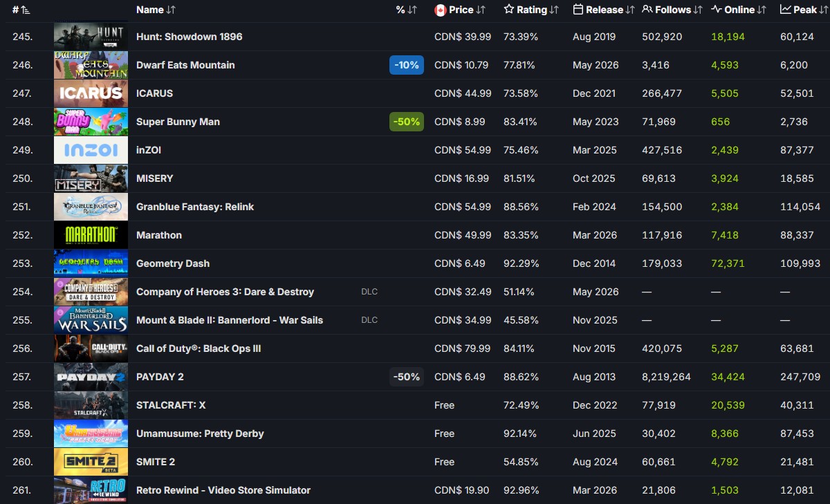The width and height of the screenshot is (830, 504).
Task: Open the Hunt: Showdown 1896 thumbnail
Action: (91, 37)
